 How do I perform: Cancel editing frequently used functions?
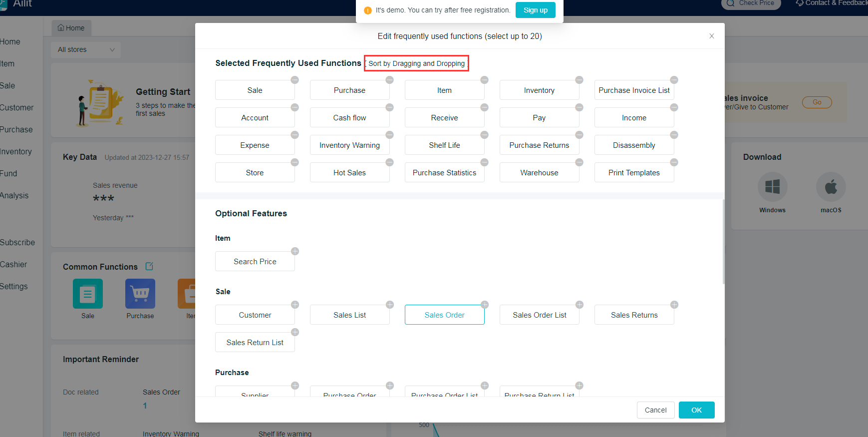655,410
